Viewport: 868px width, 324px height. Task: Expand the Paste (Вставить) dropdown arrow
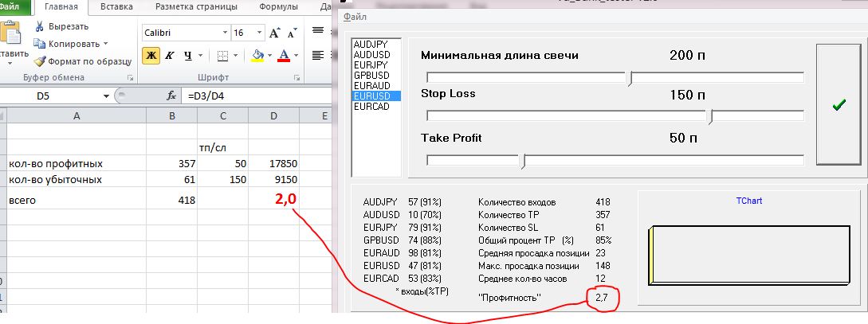tap(10, 63)
